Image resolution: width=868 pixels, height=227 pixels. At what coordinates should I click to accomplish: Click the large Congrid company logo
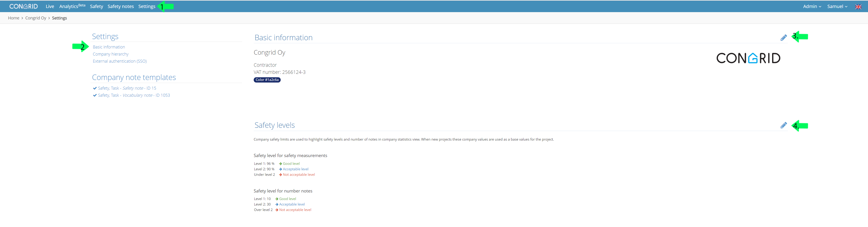[x=748, y=58]
